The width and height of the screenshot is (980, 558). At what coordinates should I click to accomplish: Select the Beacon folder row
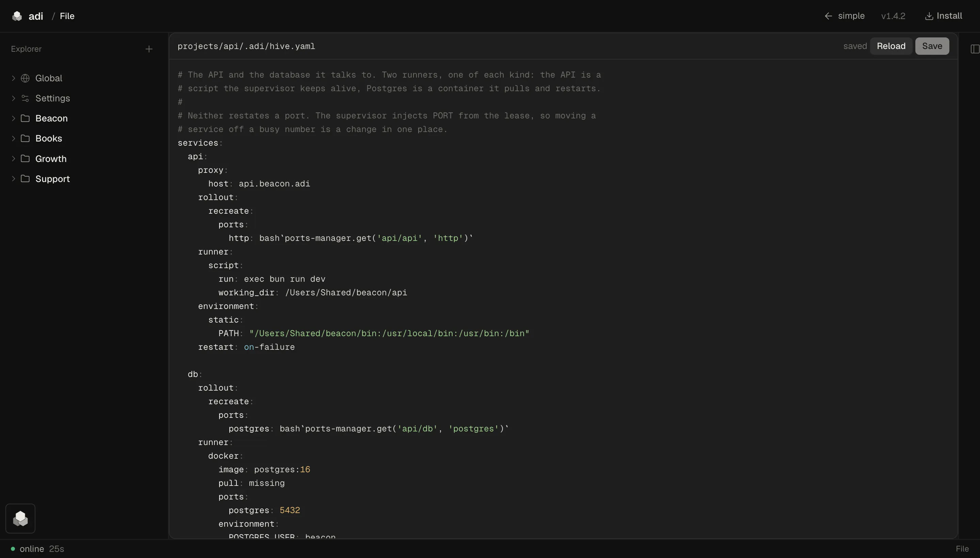point(84,118)
